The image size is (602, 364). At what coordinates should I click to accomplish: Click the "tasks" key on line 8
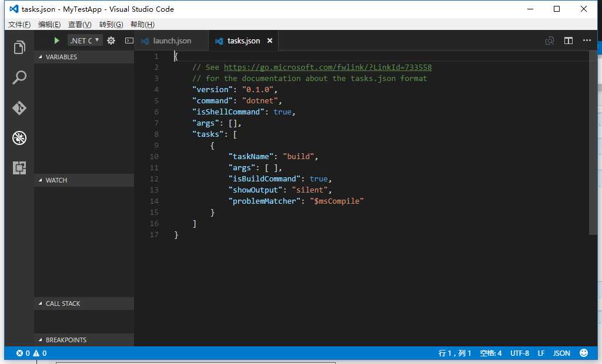pyautogui.click(x=208, y=134)
